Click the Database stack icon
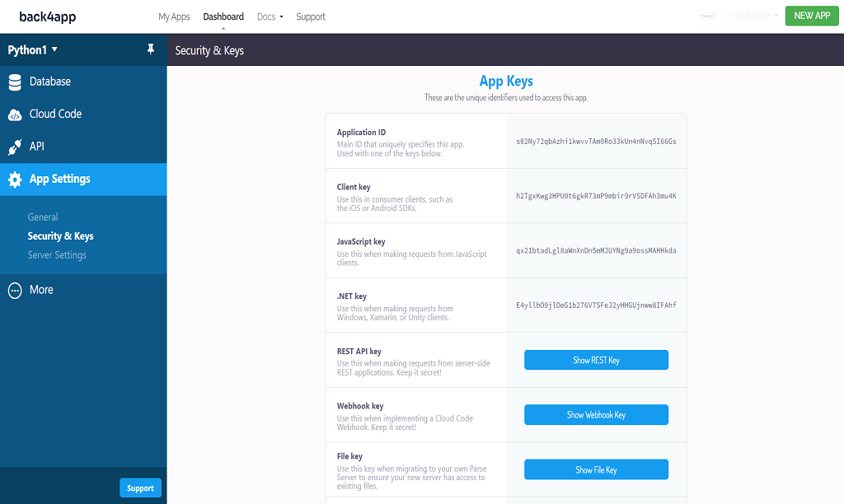The height and width of the screenshot is (504, 844). [x=15, y=82]
